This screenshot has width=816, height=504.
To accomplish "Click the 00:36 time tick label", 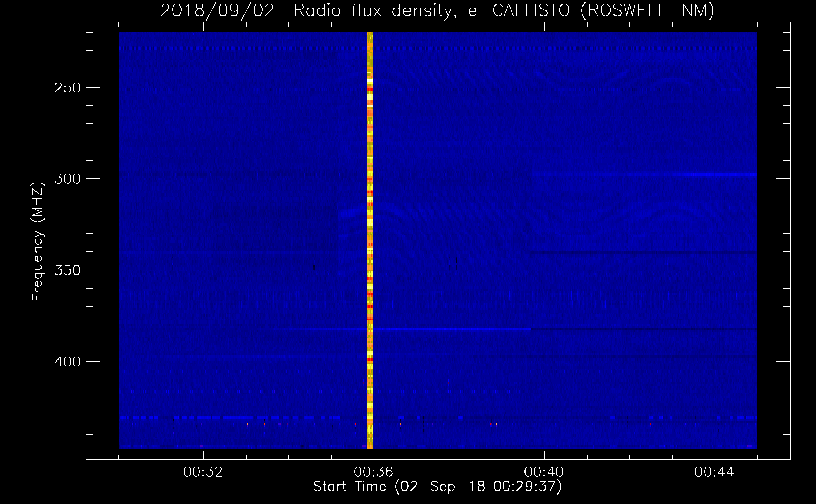I will click(x=374, y=472).
